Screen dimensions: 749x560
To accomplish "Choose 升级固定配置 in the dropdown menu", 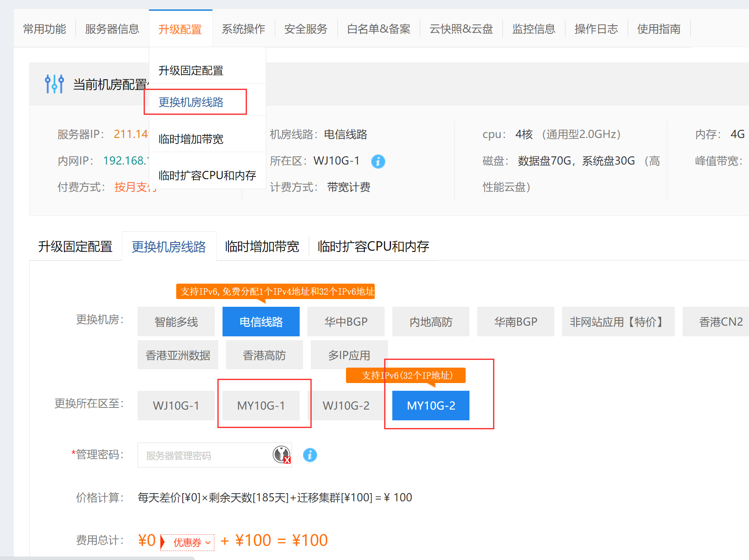I will click(191, 71).
